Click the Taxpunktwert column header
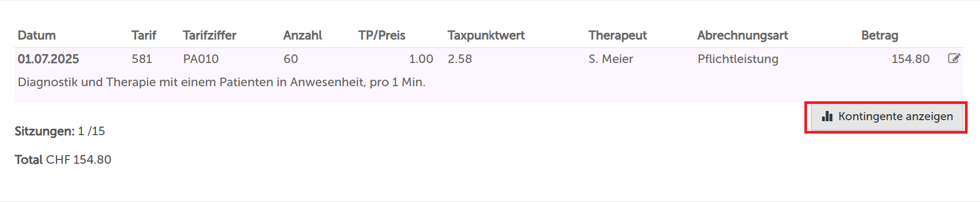Viewport: 980px width, 202px height. tap(486, 36)
